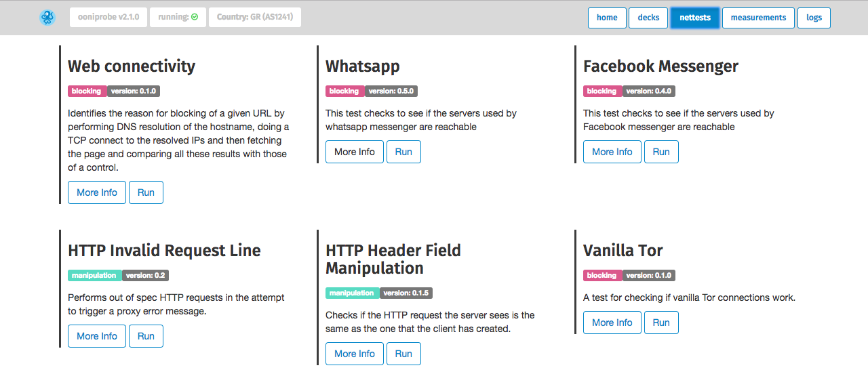Run the Web connectivity test
Viewport: 868px width, 372px height.
point(146,192)
